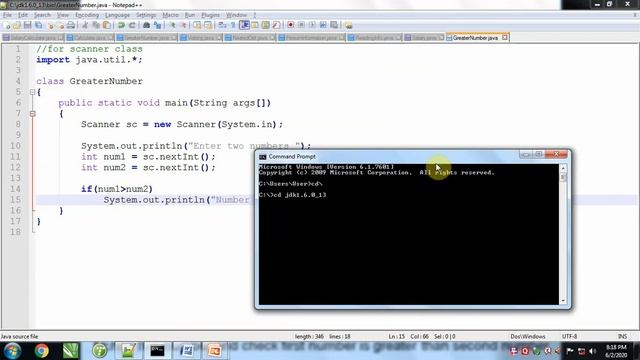Viewport: 640px width, 360px height.
Task: Click the Print toolbar icon
Action: click(x=71, y=25)
